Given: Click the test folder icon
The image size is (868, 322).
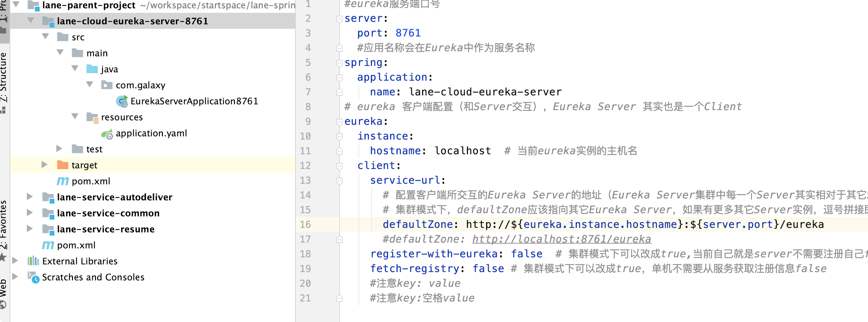Looking at the screenshot, I should click(77, 149).
